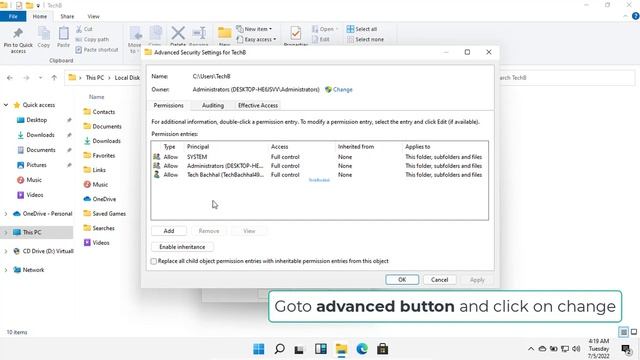
Task: Click the Properties checkmark icon in ribbon
Action: click(x=296, y=33)
